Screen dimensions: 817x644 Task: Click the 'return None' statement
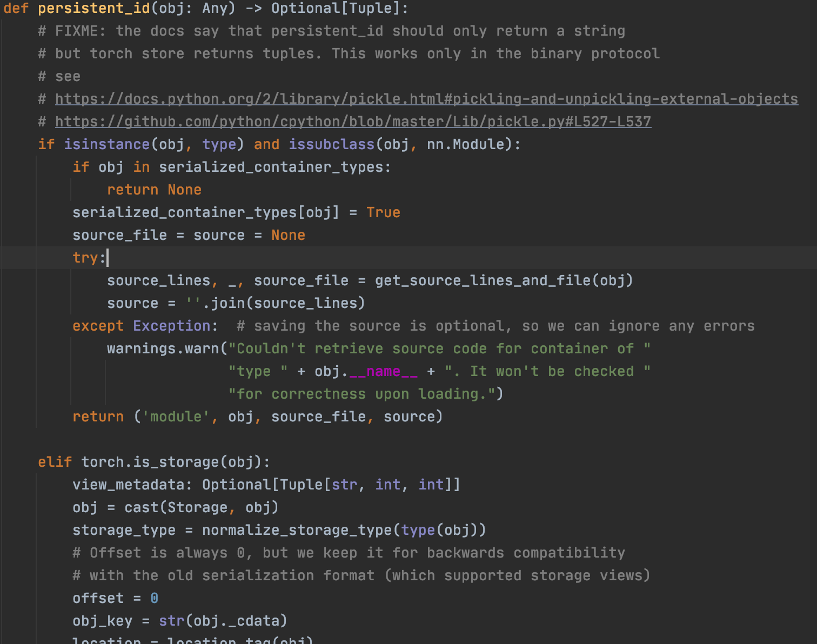tap(154, 190)
